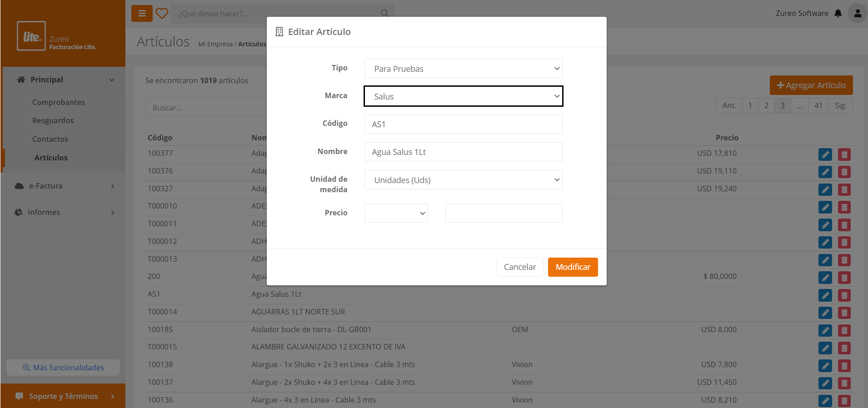Open notifications bell icon
The width and height of the screenshot is (868, 408).
pos(838,13)
